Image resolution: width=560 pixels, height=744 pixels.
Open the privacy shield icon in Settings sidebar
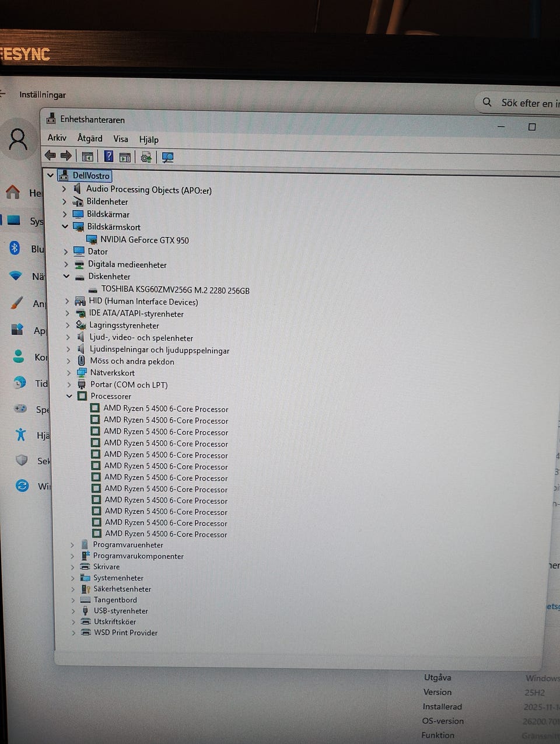click(x=22, y=460)
